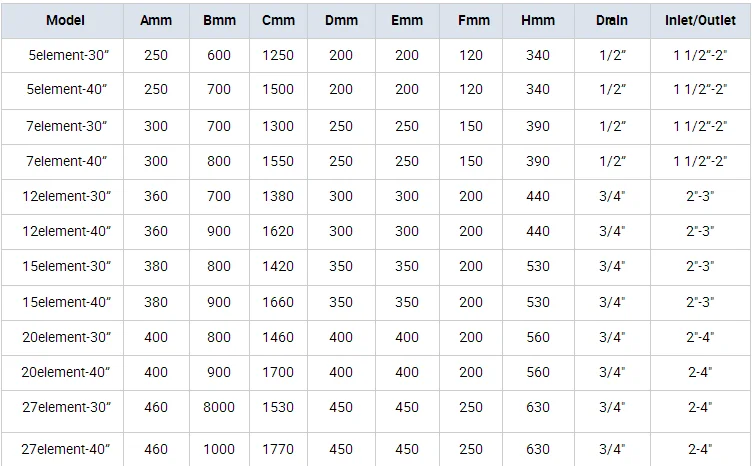
Task: Select the 1620 Cmm cell
Action: [x=278, y=231]
